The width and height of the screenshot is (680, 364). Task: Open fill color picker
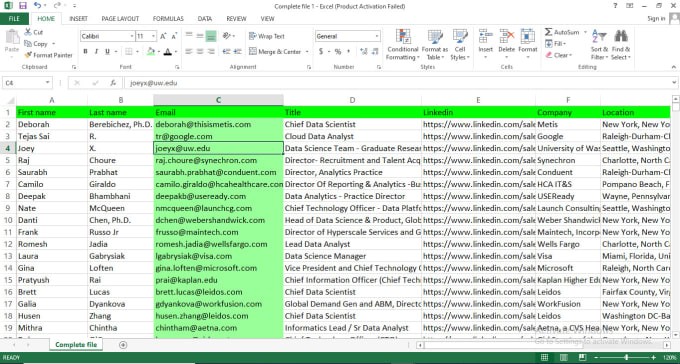click(x=158, y=52)
